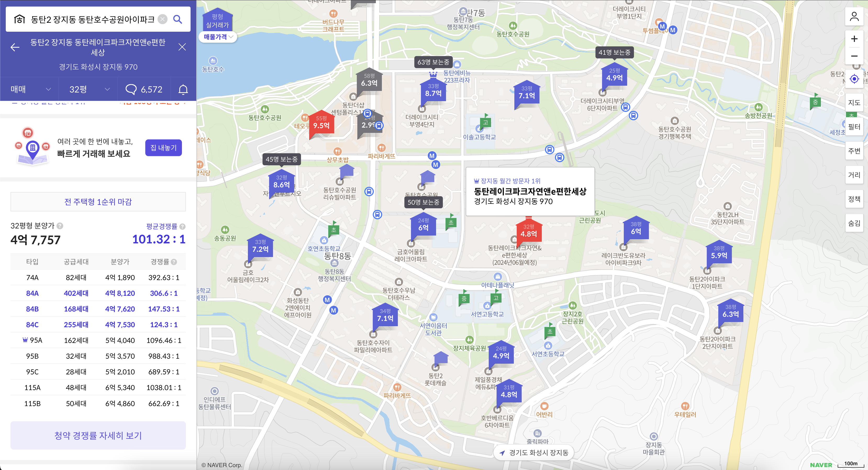Image resolution: width=868 pixels, height=470 pixels.
Task: Click the search magnifier icon
Action: coord(177,19)
